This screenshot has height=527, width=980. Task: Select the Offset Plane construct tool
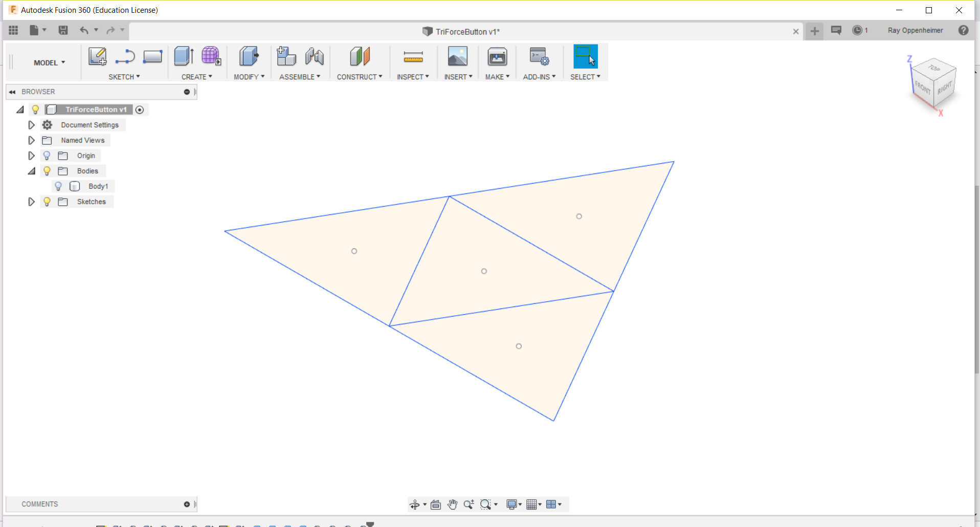tap(360, 56)
